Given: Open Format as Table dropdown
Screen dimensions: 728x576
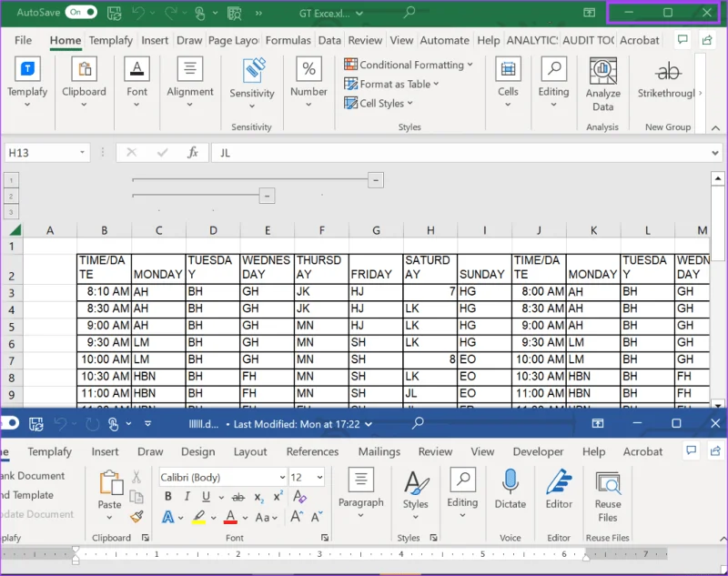Looking at the screenshot, I should pyautogui.click(x=391, y=84).
